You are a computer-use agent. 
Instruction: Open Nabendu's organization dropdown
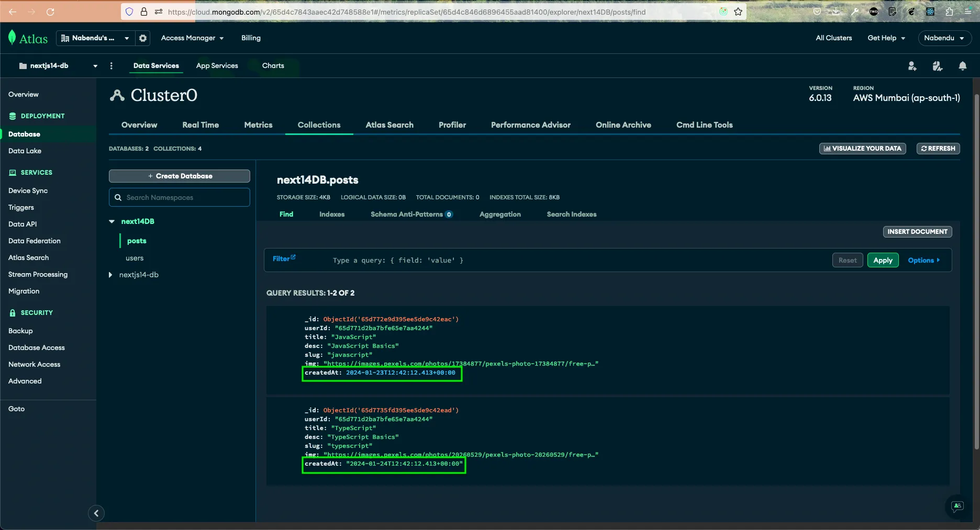click(95, 38)
